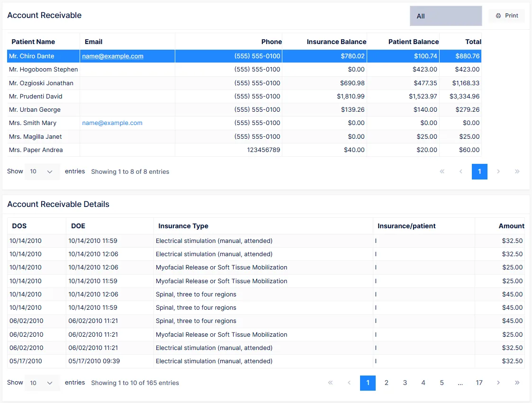The image size is (532, 403).
Task: Click the $690.98 insurance balance
Action: click(352, 83)
